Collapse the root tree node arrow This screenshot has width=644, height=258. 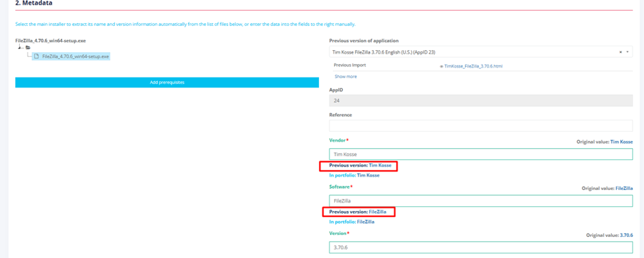pos(20,48)
